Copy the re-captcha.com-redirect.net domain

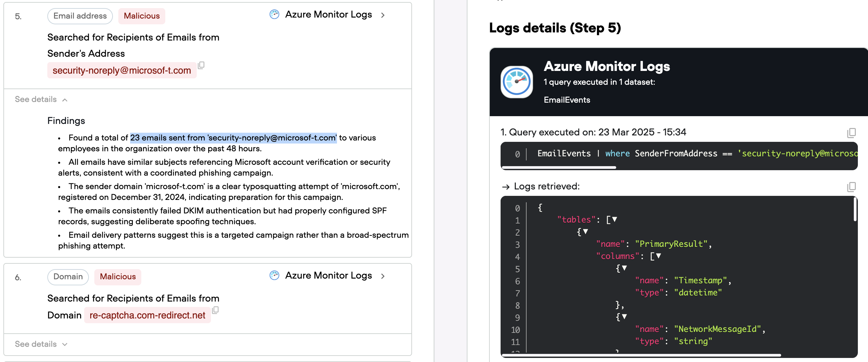(215, 310)
